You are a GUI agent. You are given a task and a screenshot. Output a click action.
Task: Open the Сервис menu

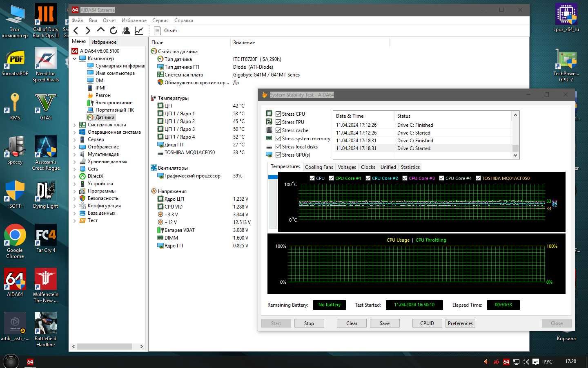tap(160, 20)
